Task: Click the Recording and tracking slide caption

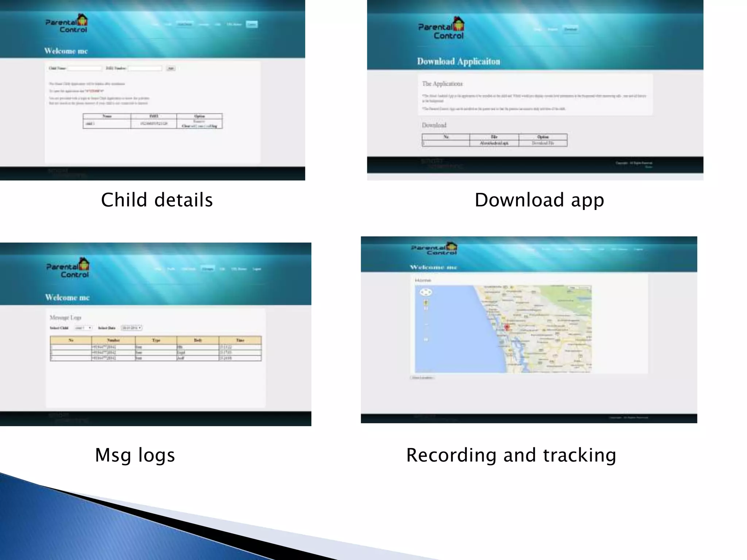Action: 511,455
